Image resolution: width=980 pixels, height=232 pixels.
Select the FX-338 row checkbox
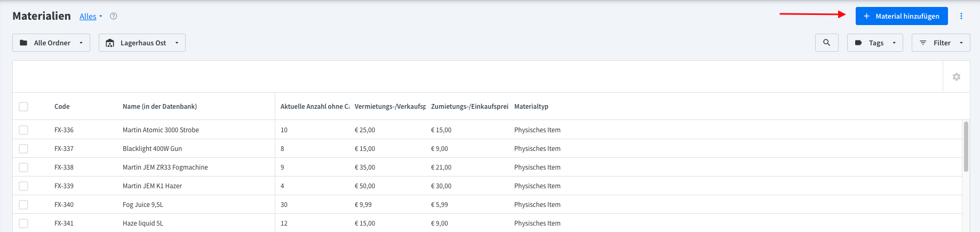tap(23, 167)
